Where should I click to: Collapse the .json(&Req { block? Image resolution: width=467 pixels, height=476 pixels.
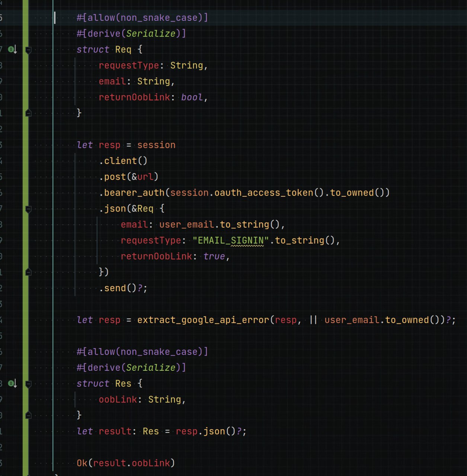click(x=28, y=209)
